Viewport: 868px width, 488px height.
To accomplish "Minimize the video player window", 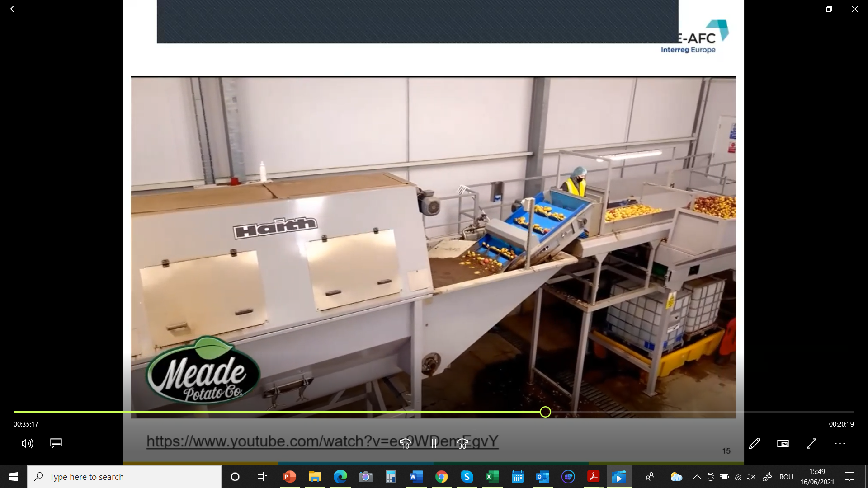I will [803, 9].
